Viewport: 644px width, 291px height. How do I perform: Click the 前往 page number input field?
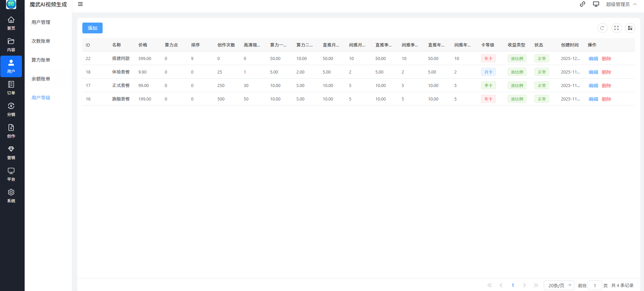tap(595, 285)
